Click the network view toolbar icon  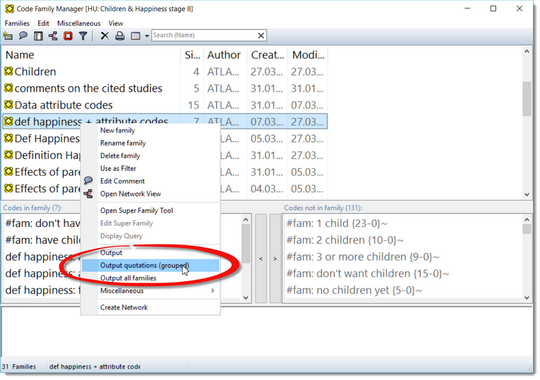(x=53, y=35)
